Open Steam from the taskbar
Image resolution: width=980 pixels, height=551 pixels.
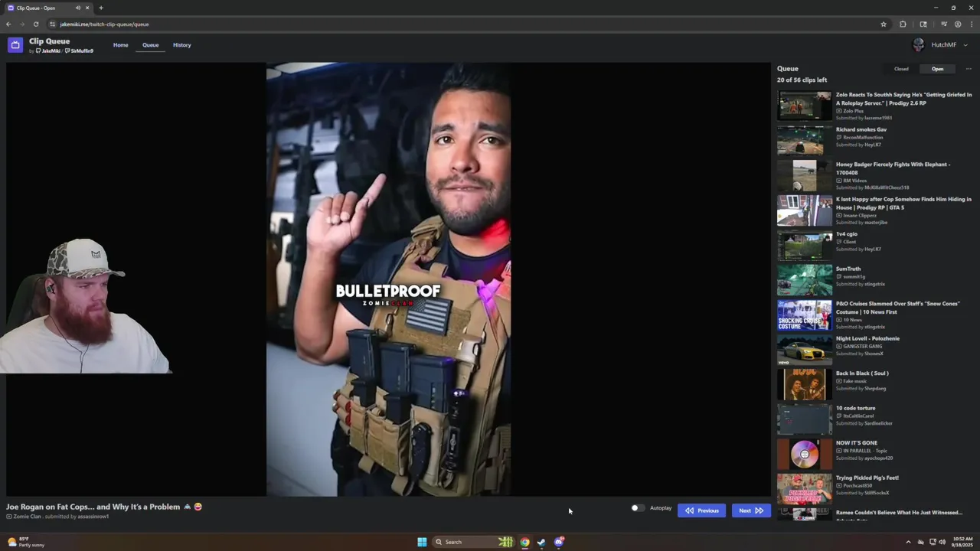(541, 542)
